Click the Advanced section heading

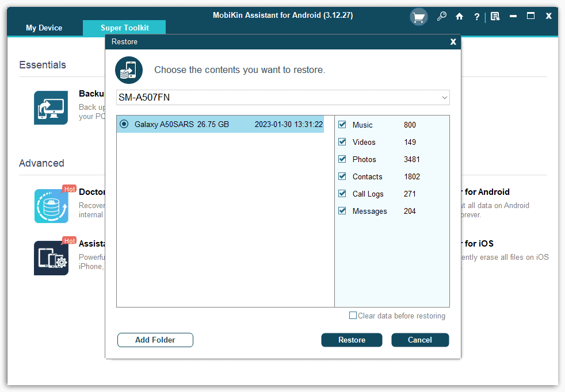(41, 163)
